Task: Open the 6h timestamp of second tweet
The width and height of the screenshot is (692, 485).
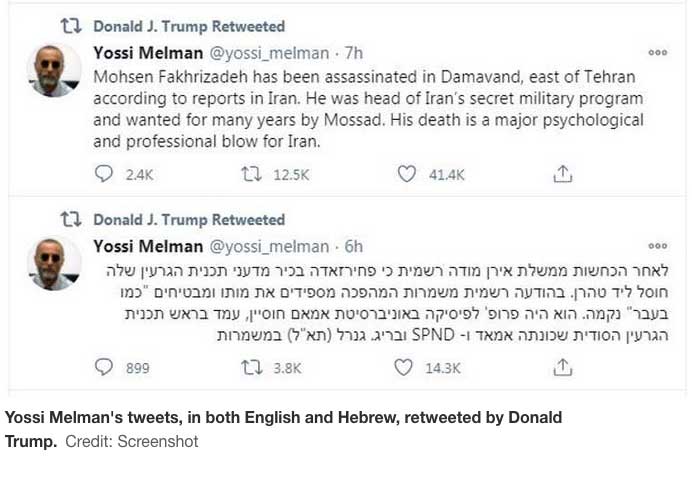Action: click(353, 246)
